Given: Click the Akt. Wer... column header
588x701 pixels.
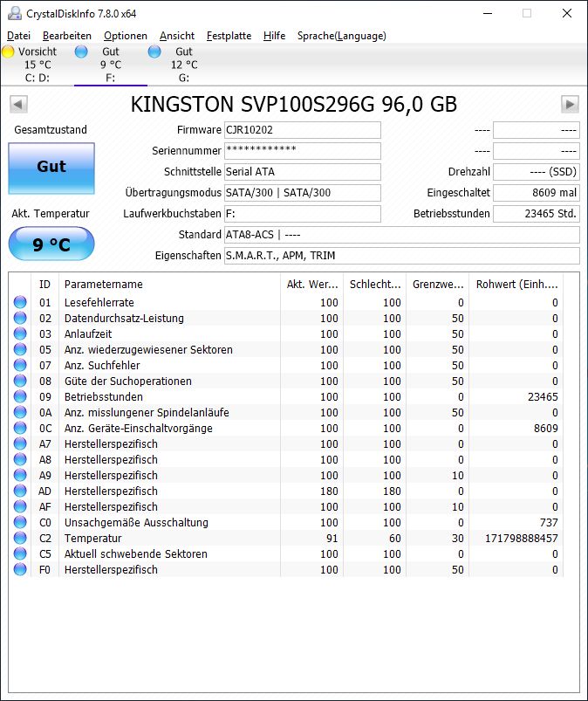Looking at the screenshot, I should click(x=311, y=285).
